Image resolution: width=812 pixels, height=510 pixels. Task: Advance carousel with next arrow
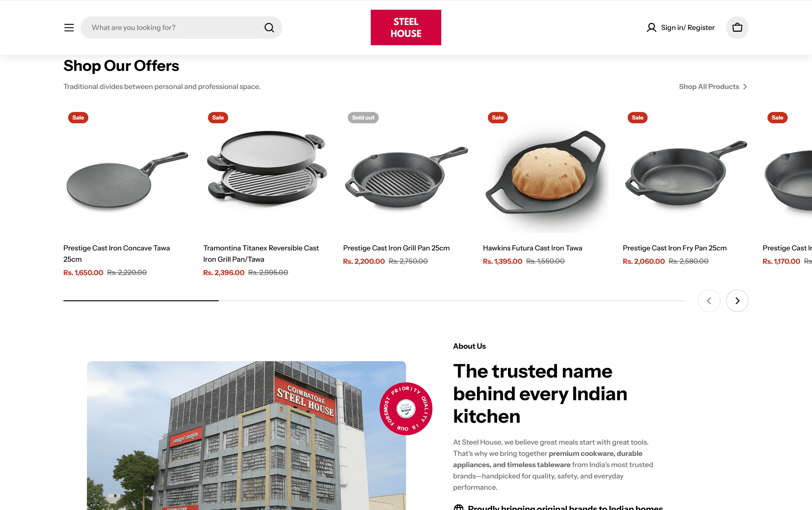737,301
